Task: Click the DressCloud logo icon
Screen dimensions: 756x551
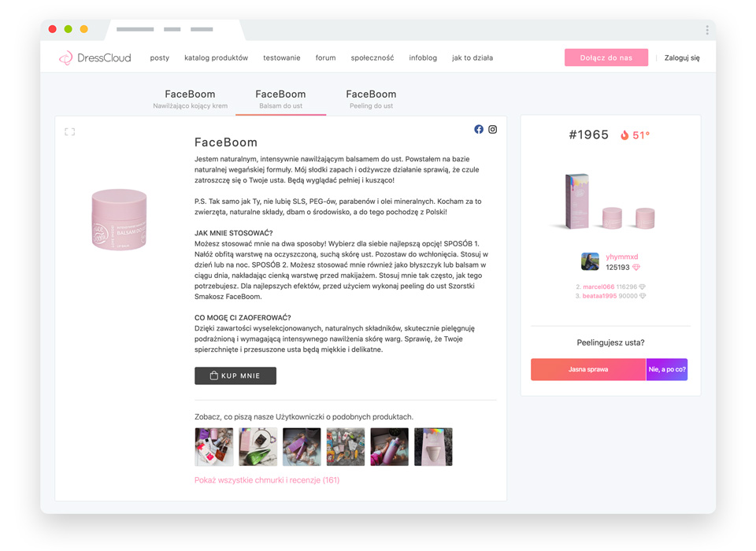Action: 65,57
